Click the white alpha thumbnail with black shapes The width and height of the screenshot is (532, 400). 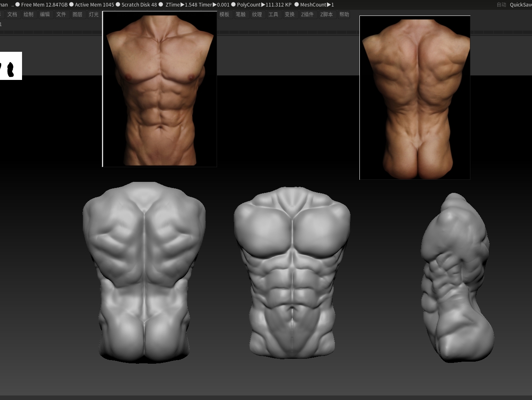pyautogui.click(x=11, y=66)
